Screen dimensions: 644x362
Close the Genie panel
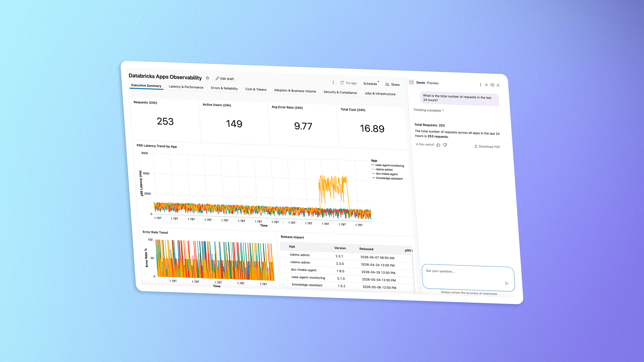pyautogui.click(x=498, y=85)
